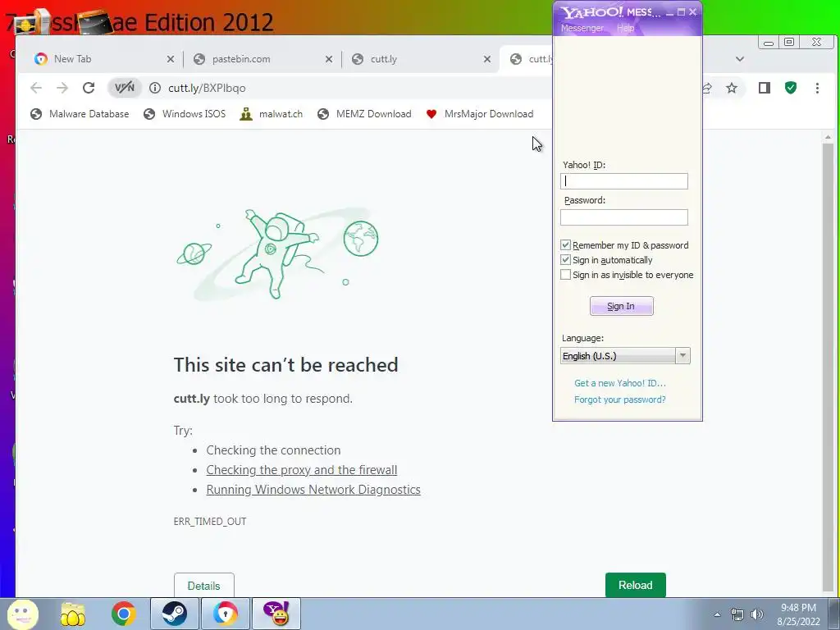Image resolution: width=840 pixels, height=630 pixels.
Task: Open the Windows ISOS bookmark
Action: 185,113
